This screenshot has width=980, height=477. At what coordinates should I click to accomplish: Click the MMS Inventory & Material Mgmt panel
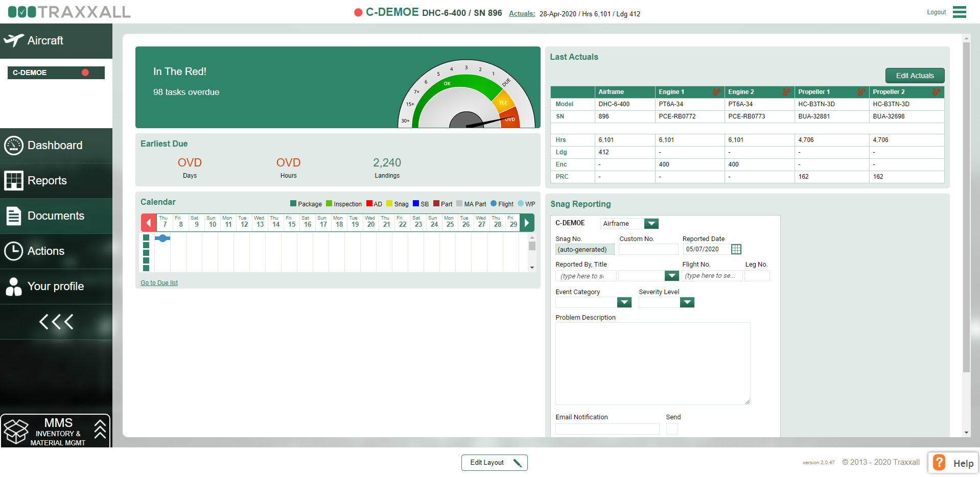(55, 431)
